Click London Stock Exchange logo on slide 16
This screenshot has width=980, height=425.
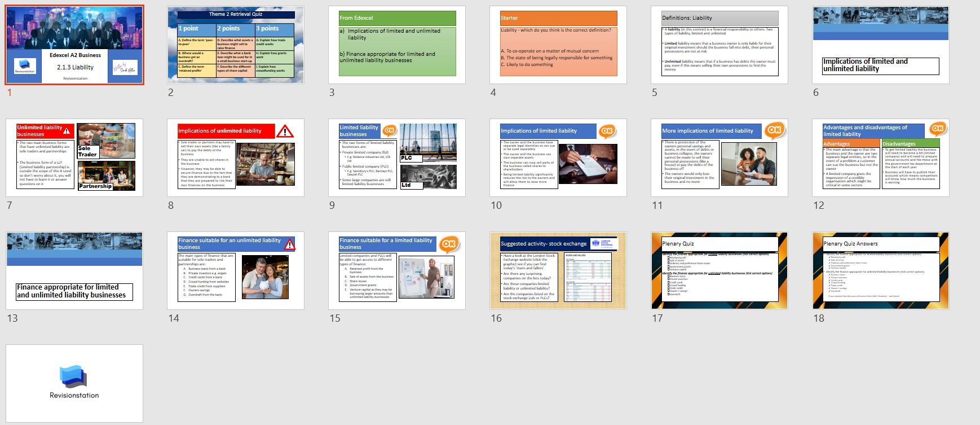[603, 243]
